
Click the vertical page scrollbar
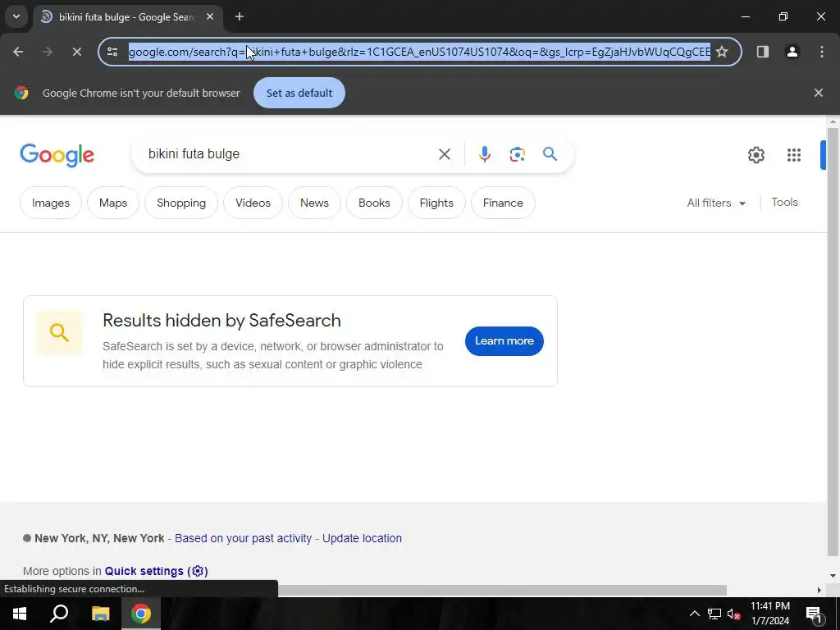point(832,340)
